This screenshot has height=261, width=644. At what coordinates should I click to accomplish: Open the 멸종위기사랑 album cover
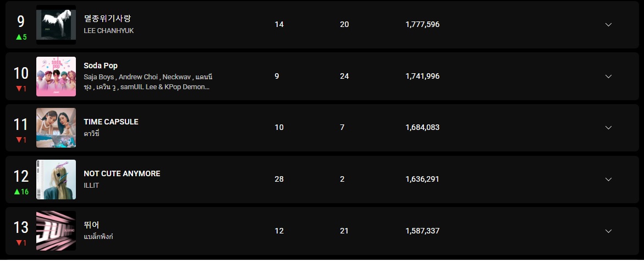56,25
